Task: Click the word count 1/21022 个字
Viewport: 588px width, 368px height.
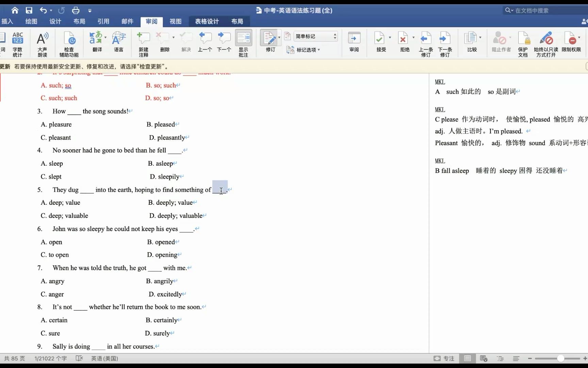Action: (x=51, y=358)
